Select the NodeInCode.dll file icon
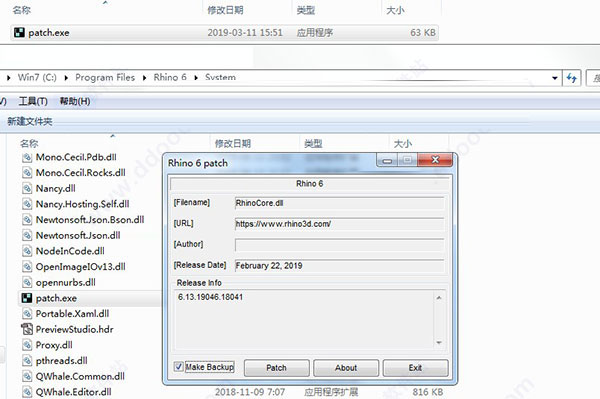600x399 pixels. click(27, 251)
